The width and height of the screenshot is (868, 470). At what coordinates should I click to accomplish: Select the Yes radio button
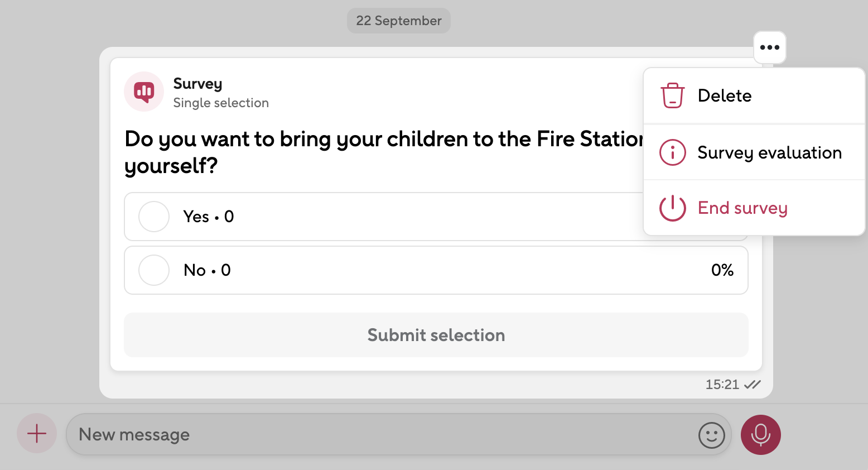click(154, 217)
